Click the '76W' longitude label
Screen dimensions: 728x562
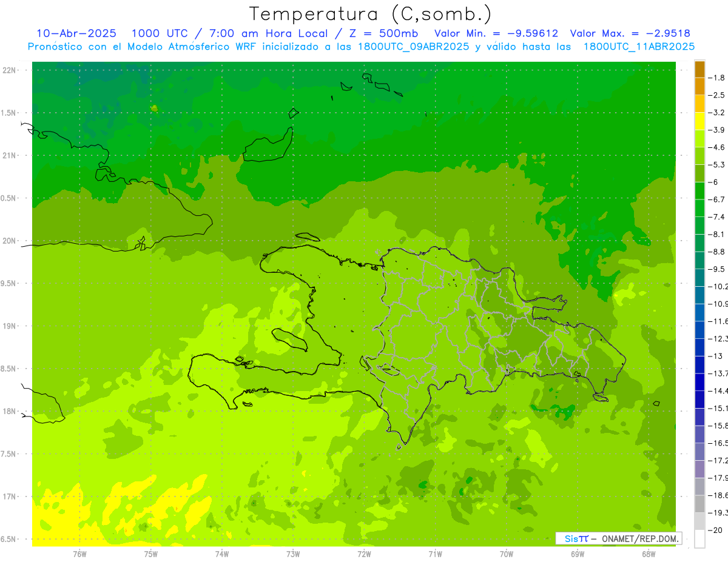tap(79, 554)
